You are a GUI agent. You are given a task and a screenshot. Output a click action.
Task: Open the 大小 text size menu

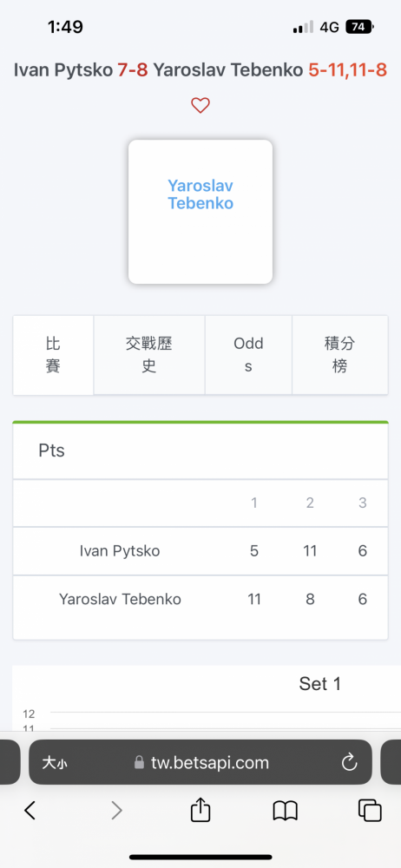[55, 763]
